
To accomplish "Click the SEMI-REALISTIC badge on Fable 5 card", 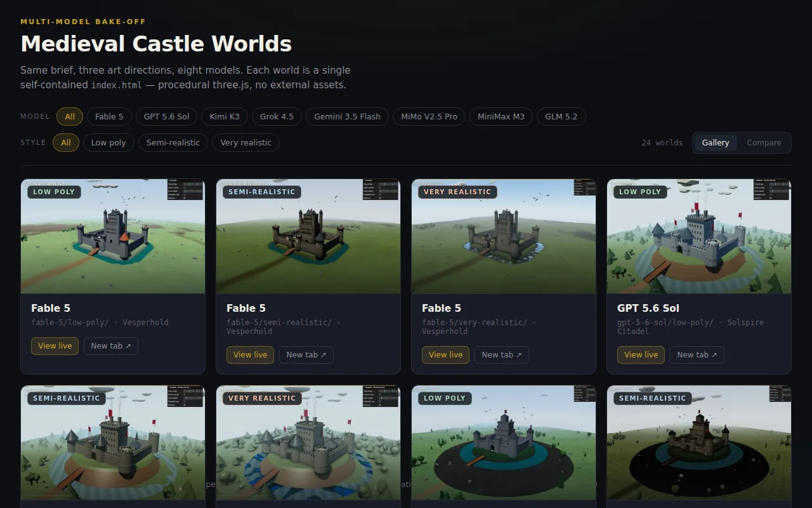I will 262,192.
